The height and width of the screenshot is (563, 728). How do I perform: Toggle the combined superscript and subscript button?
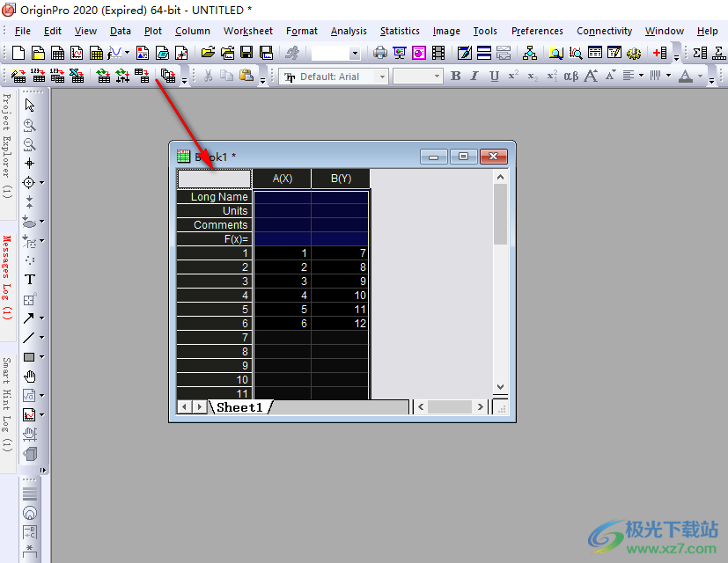coord(552,77)
